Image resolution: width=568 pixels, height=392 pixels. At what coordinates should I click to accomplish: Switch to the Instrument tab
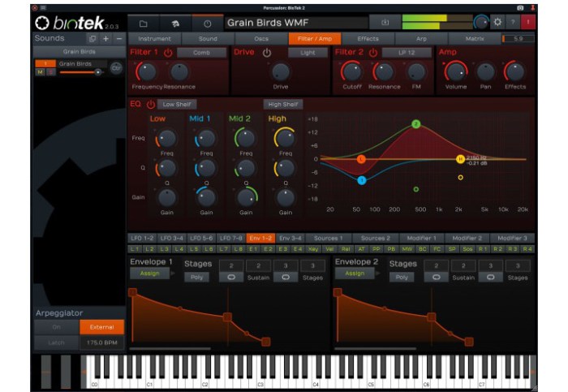154,38
